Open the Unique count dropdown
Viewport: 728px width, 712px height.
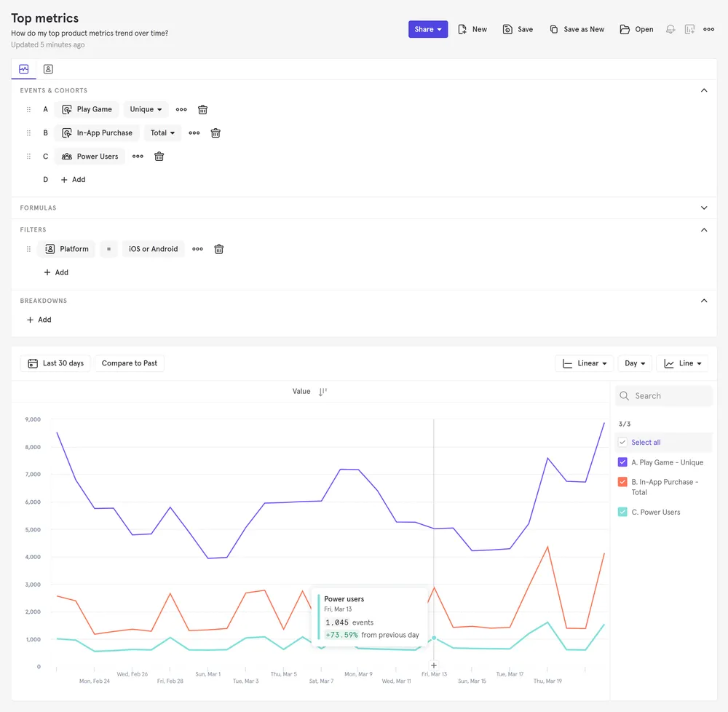coord(146,109)
